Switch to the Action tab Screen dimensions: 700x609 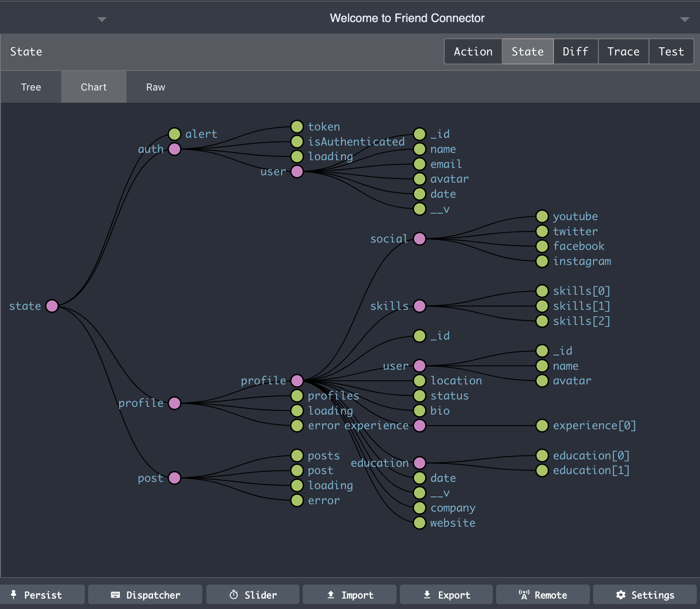(473, 51)
